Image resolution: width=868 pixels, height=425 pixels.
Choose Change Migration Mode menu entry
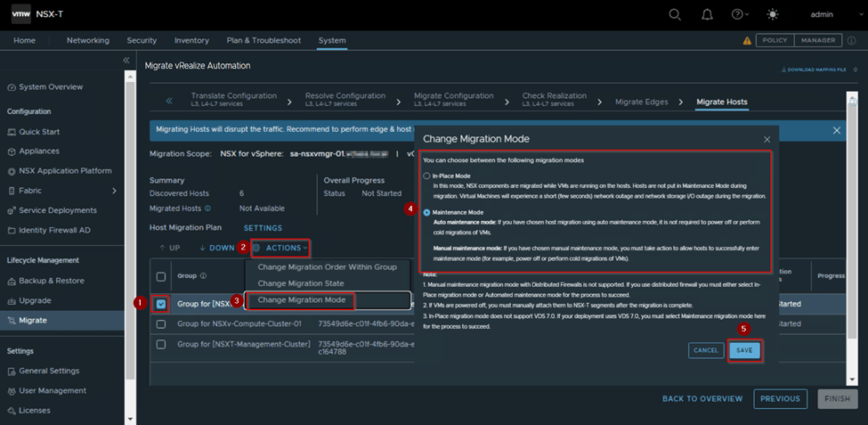[301, 300]
